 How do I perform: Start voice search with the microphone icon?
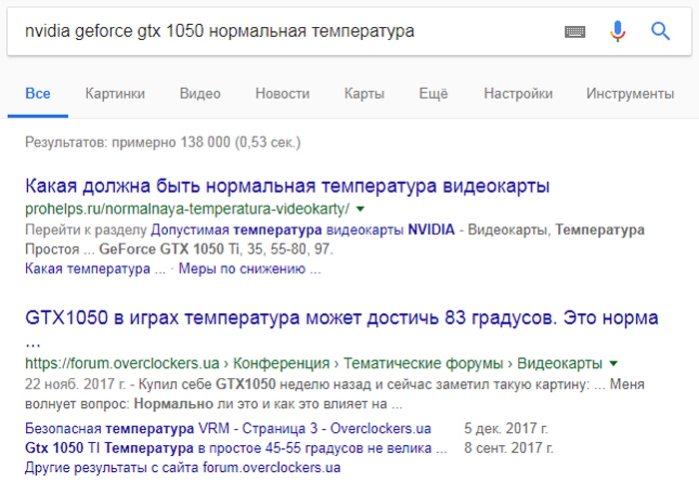pos(617,31)
